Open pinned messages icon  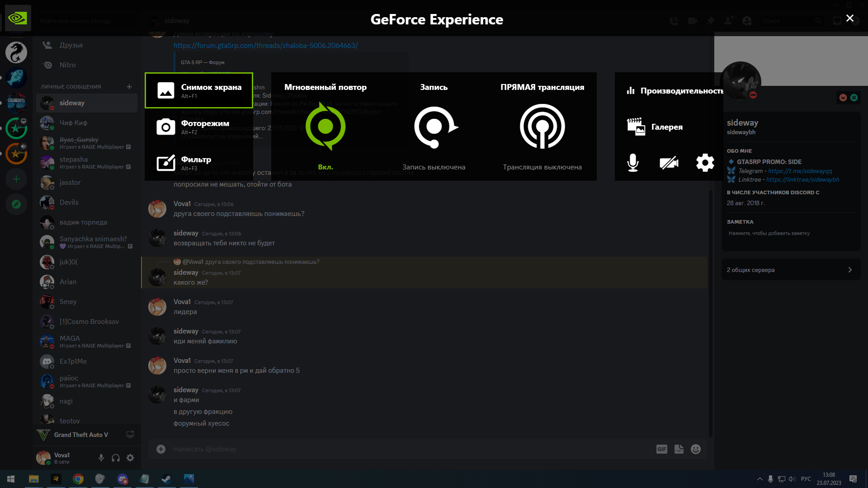point(711,21)
